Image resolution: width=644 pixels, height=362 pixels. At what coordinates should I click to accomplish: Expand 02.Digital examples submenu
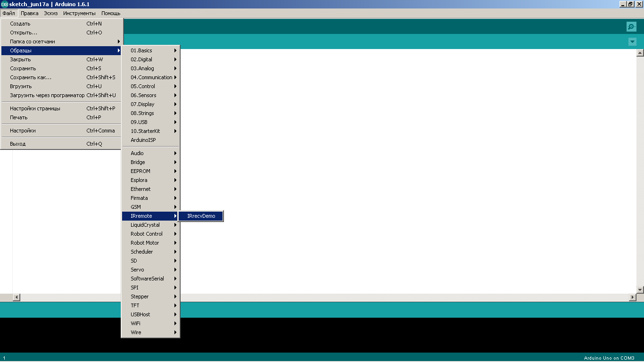pyautogui.click(x=150, y=59)
